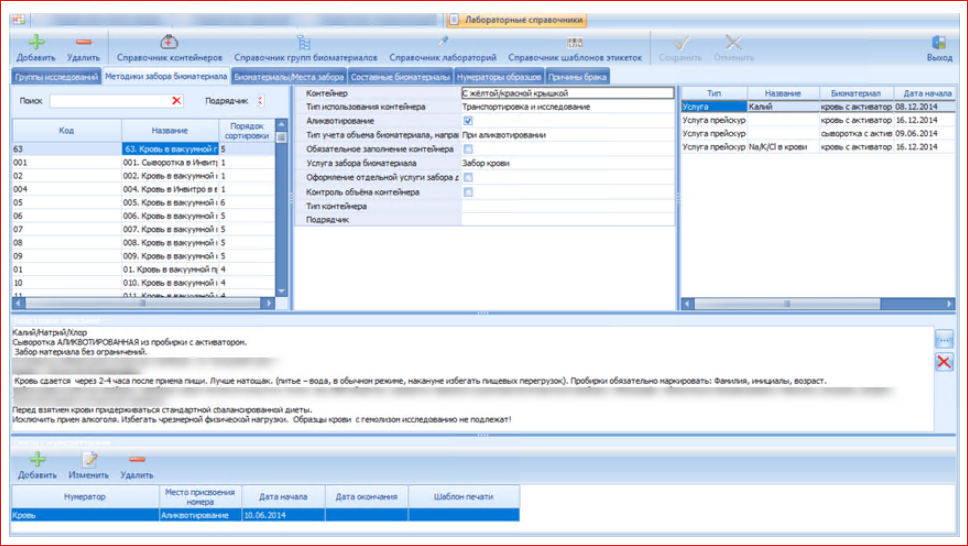968x546 pixels.
Task: Enable the Обязательное заполнение контейнера checkbox
Action: click(x=468, y=149)
